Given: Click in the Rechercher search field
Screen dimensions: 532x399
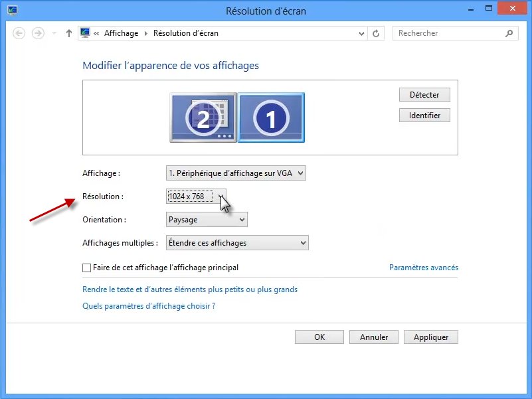Looking at the screenshot, I should point(448,33).
